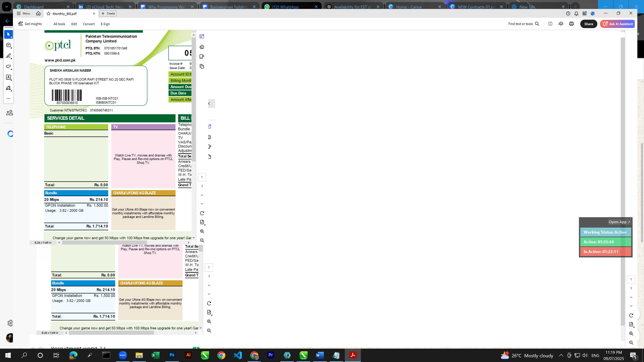644x362 pixels.
Task: Launch Photoshop from the taskbar
Action: tap(172, 355)
